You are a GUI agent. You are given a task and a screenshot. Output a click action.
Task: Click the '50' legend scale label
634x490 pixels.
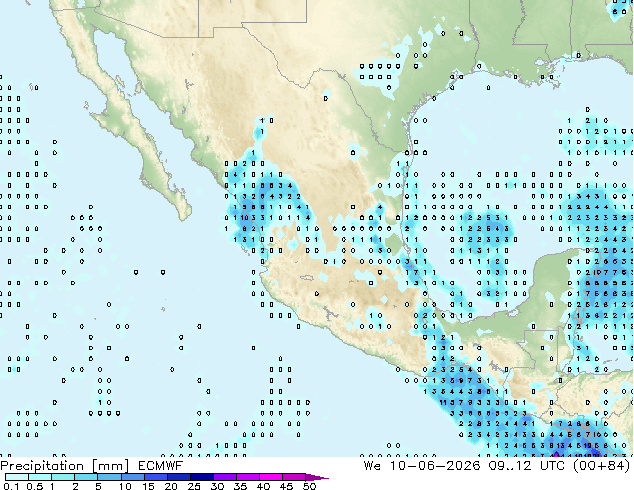pyautogui.click(x=309, y=486)
